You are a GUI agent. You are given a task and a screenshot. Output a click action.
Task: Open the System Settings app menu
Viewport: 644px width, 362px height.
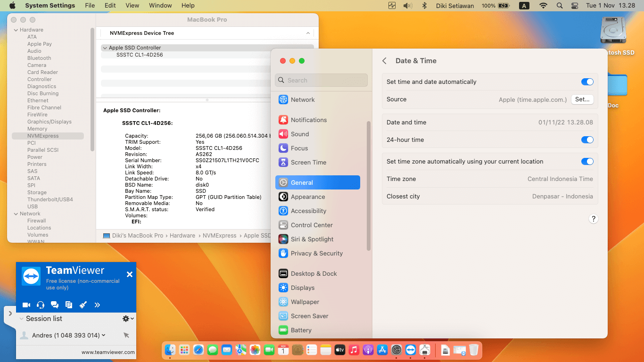[x=50, y=6]
